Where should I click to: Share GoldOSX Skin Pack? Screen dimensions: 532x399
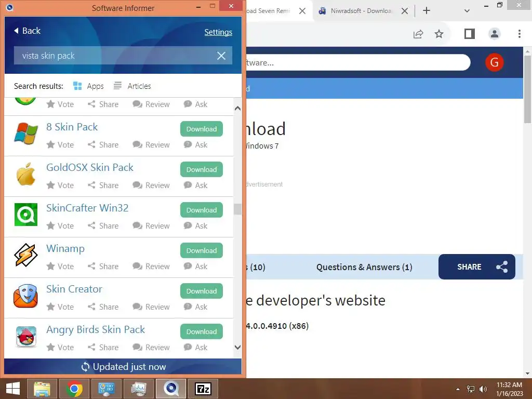103,185
